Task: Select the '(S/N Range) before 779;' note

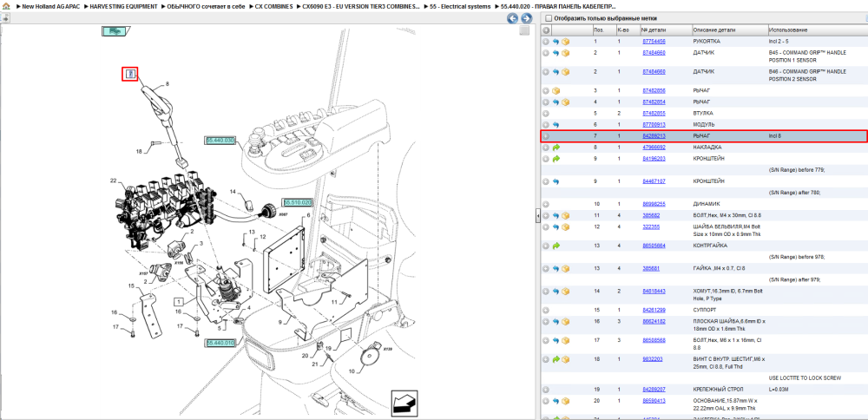Action: click(797, 170)
